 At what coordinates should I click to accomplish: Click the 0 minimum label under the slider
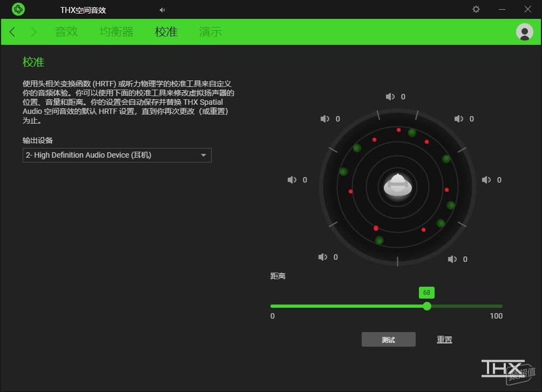[273, 316]
